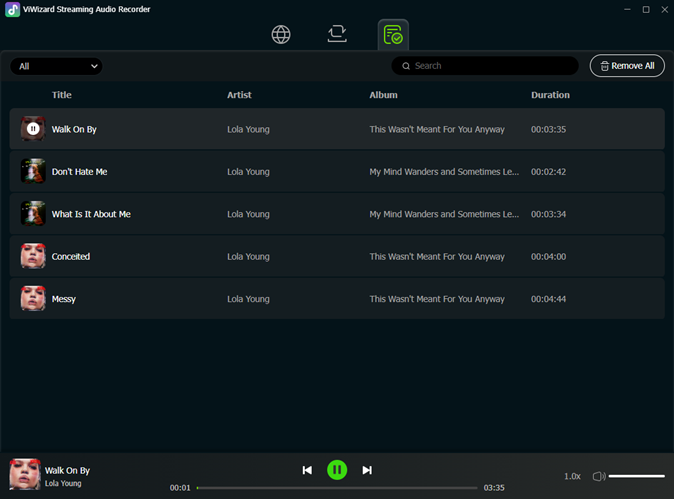Switch to the converting list tab
Viewport: 674px width, 499px height.
[337, 34]
